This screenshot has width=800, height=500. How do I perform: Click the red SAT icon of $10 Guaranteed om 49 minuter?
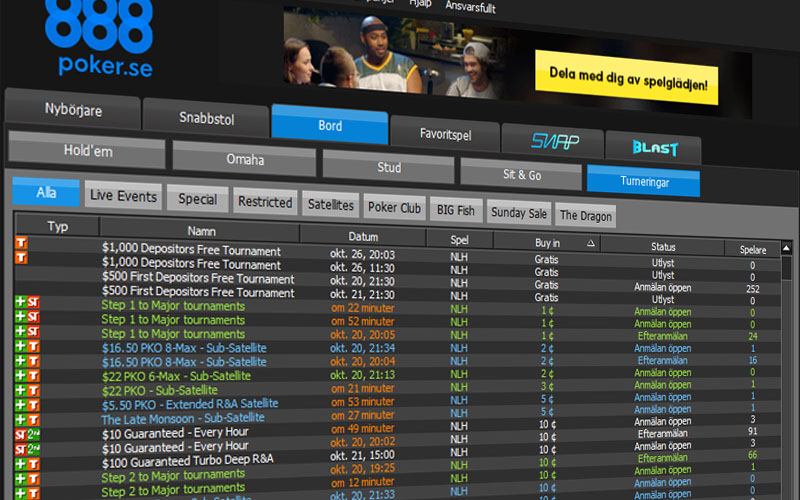tap(21, 435)
